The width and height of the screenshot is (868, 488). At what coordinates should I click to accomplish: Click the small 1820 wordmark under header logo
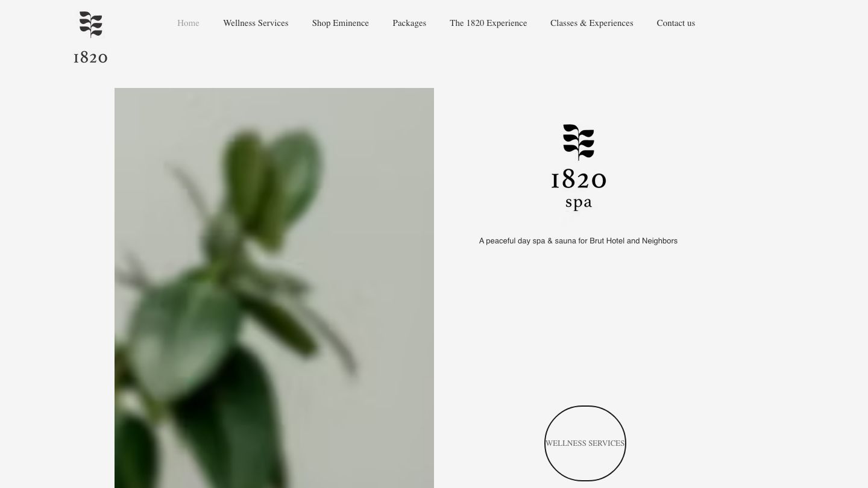[x=90, y=57]
